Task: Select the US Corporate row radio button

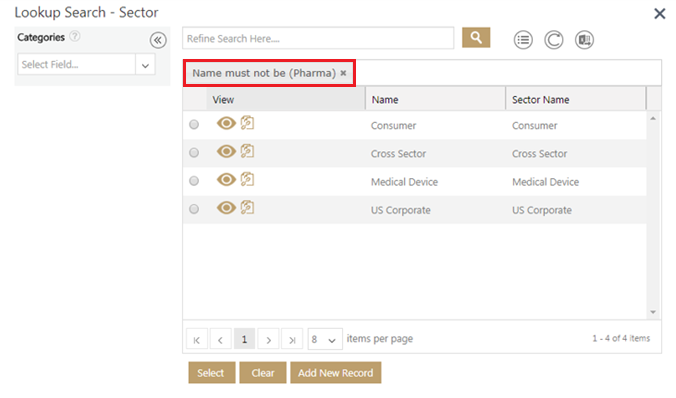Action: (x=194, y=209)
